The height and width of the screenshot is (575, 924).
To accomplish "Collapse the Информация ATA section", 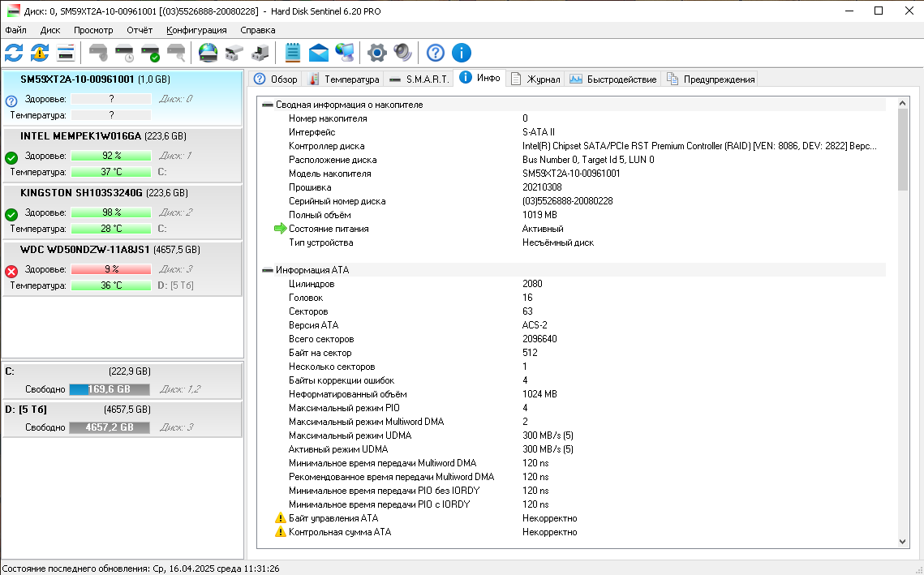I will [268, 270].
